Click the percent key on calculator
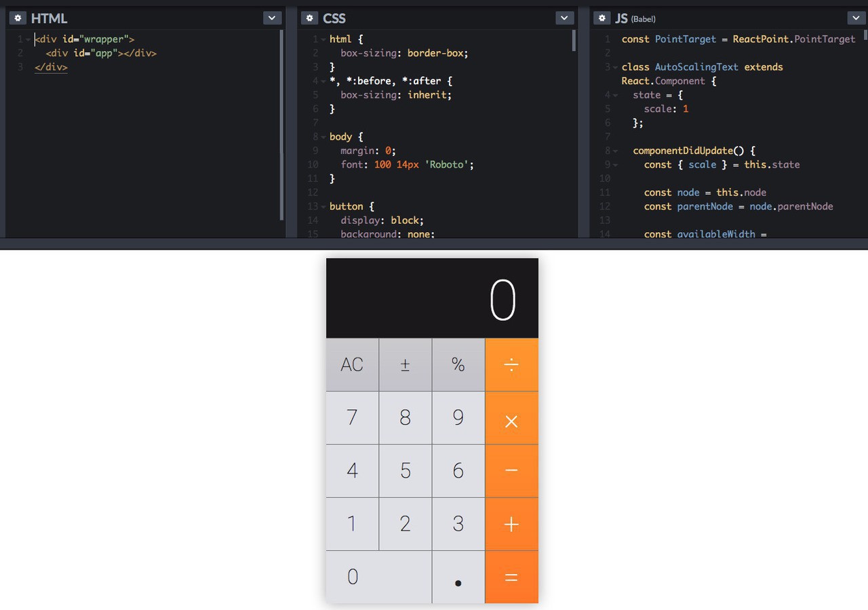 [458, 365]
